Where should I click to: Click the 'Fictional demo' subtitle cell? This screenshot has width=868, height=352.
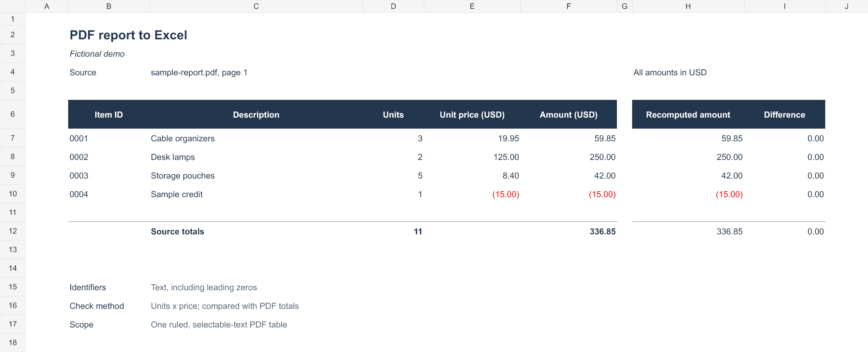97,54
